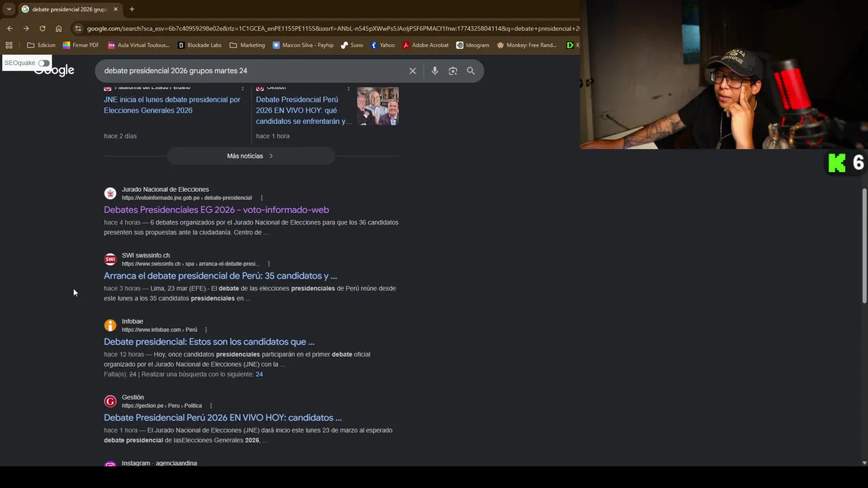
Task: Click the Instagram agenciaandina favicon
Action: (110, 464)
